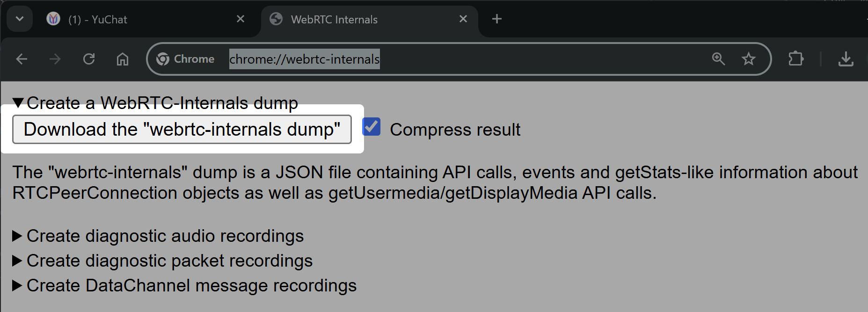Viewport: 868px width, 312px height.
Task: Navigate forward using the forward arrow
Action: pos(55,59)
